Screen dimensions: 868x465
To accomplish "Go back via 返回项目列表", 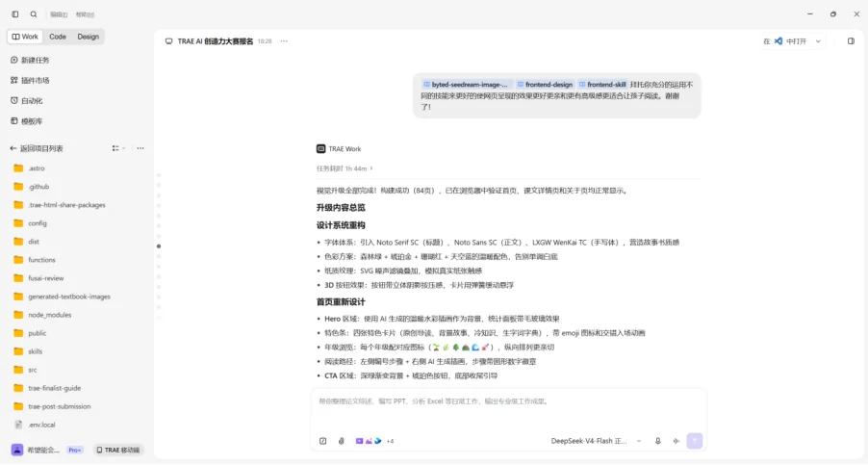I will 37,148.
